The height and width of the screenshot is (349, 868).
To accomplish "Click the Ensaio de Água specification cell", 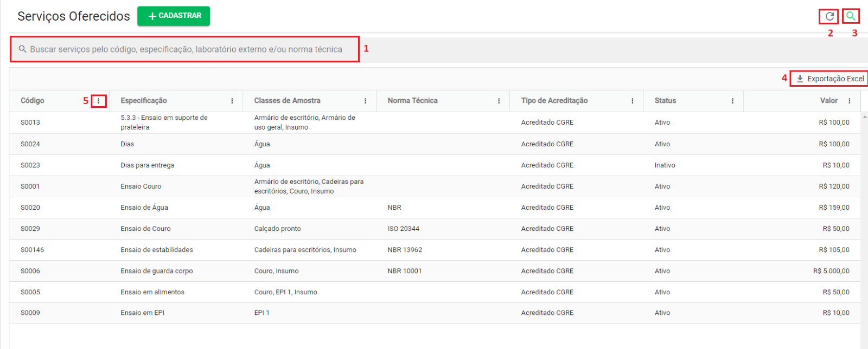I will pyautogui.click(x=144, y=208).
